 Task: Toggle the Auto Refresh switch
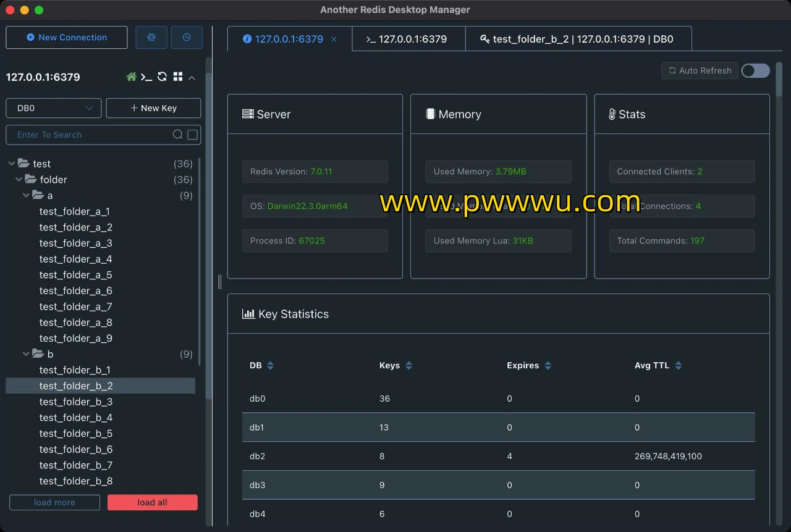(755, 70)
